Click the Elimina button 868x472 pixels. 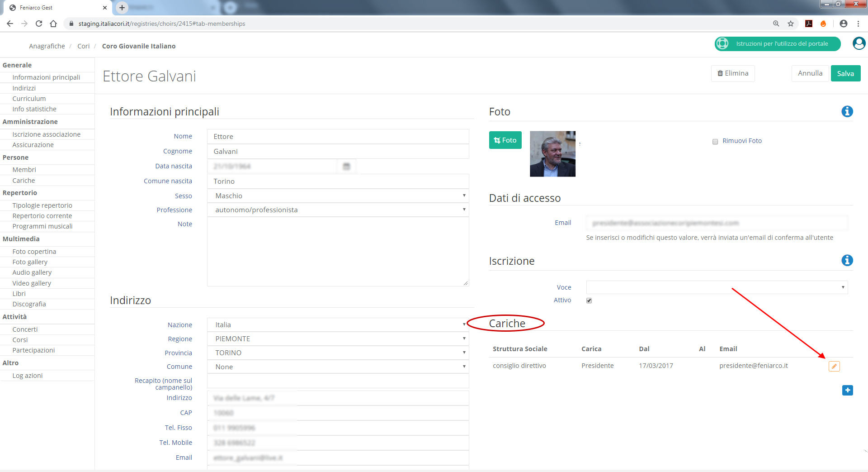tap(733, 73)
